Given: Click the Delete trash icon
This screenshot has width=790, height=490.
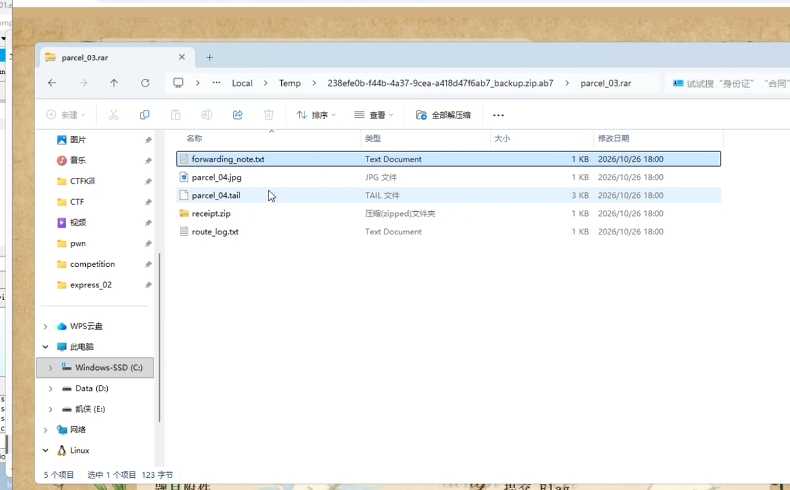Looking at the screenshot, I should point(269,115).
